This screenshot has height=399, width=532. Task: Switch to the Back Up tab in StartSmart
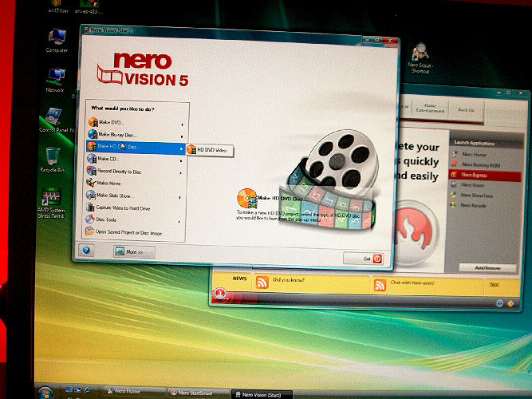pyautogui.click(x=466, y=110)
